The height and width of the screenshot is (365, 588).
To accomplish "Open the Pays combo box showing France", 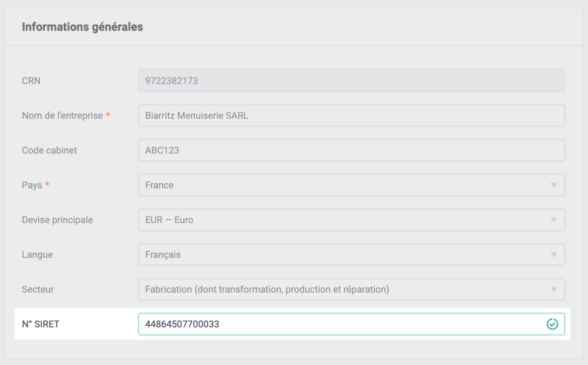I will pos(352,185).
